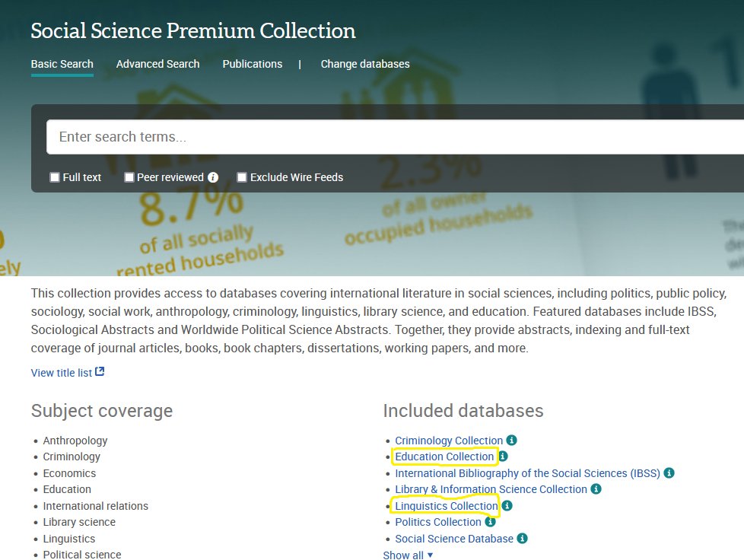Open Education Collection database link
744x560 pixels.
[444, 457]
